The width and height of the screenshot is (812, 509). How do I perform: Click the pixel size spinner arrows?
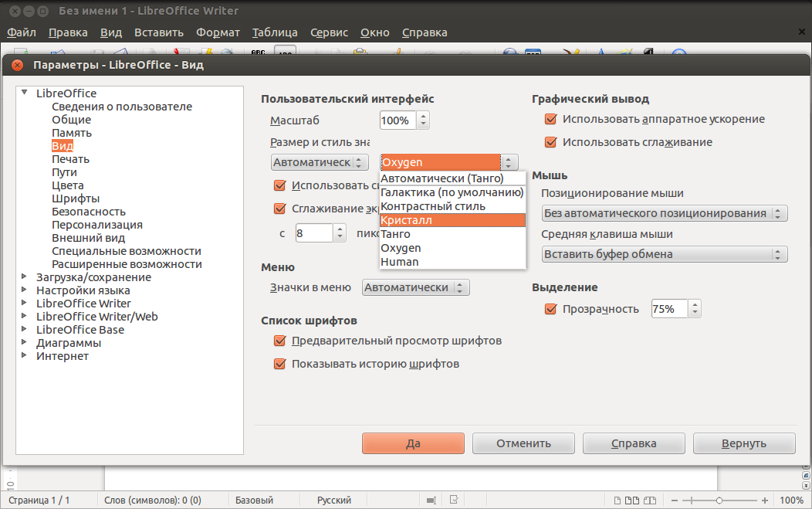coord(340,233)
